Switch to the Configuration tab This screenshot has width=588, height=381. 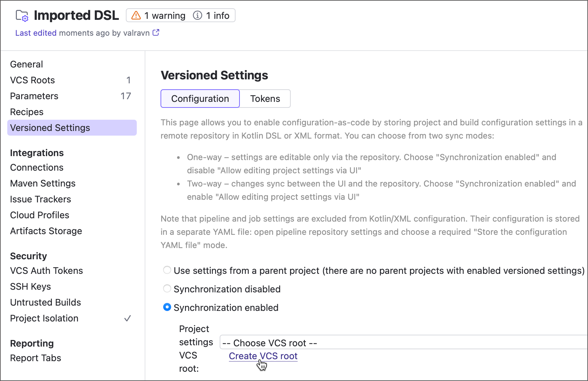click(200, 99)
